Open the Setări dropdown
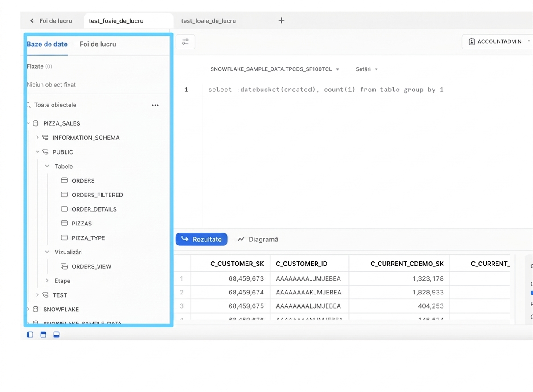Viewport: 533px width, 392px height. 366,69
